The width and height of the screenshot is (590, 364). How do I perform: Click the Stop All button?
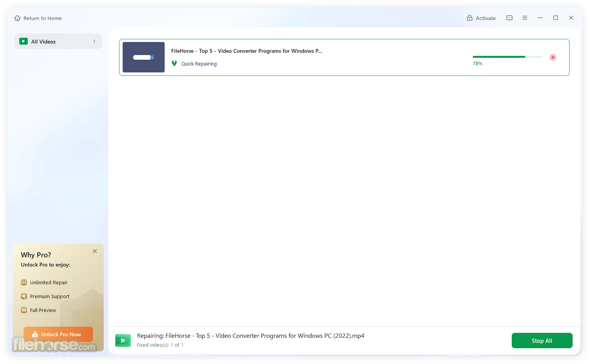[542, 341]
